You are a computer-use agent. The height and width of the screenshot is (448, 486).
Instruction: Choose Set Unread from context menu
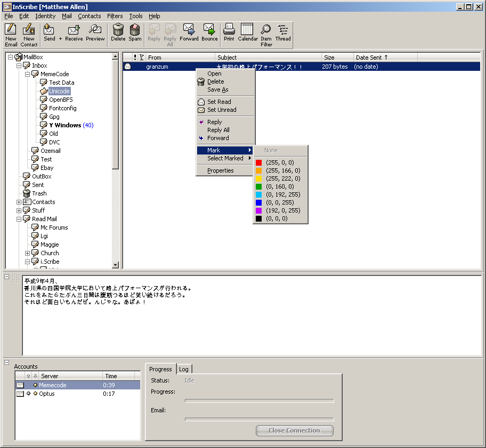click(222, 110)
